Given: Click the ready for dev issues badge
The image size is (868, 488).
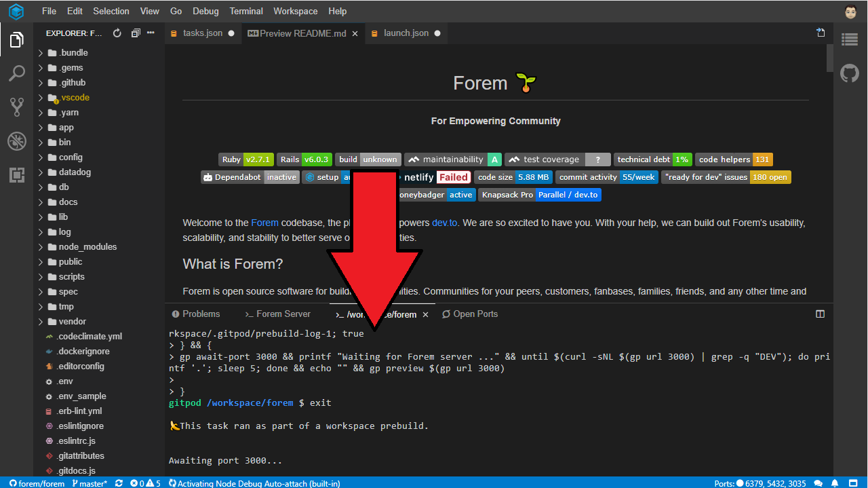Looking at the screenshot, I should tap(726, 177).
